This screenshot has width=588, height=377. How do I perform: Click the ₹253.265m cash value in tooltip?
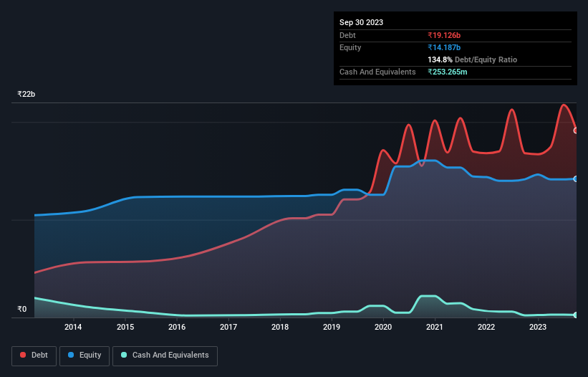[448, 72]
